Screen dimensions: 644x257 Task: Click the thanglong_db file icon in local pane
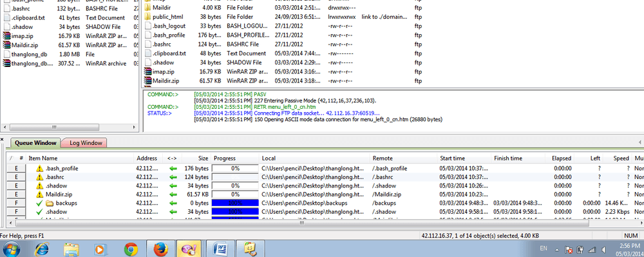[x=7, y=54]
